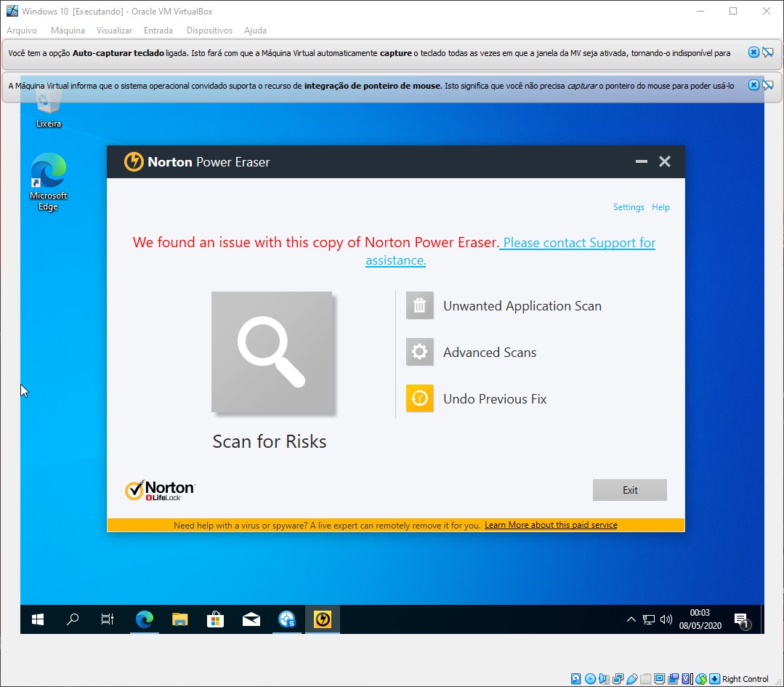Open Windows taskbar search
This screenshot has width=784, height=687.
(73, 619)
